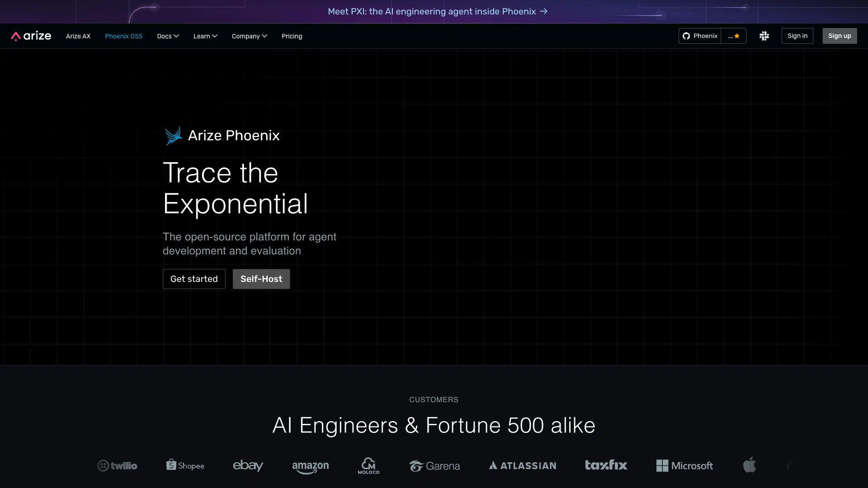Click the Self-Host button
This screenshot has height=488, width=868.
261,279
